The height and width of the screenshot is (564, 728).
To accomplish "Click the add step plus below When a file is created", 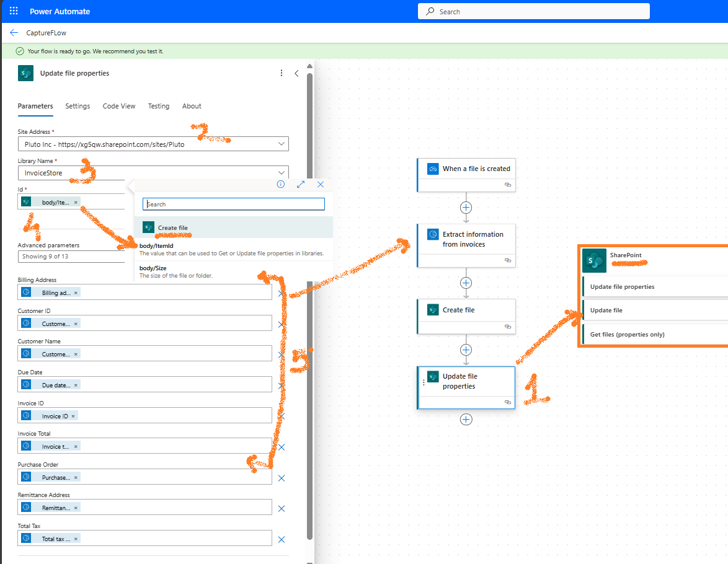I will click(x=466, y=208).
